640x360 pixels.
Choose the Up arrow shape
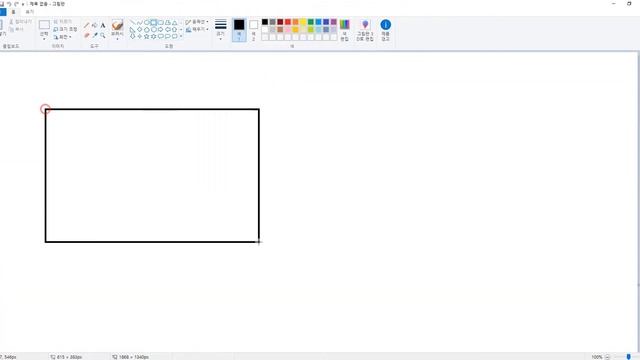(x=175, y=29)
